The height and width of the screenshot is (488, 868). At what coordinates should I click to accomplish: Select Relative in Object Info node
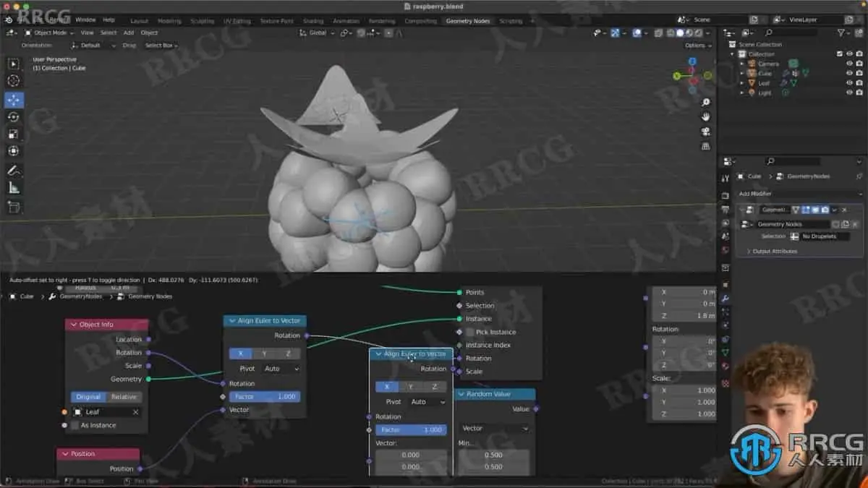pos(124,397)
